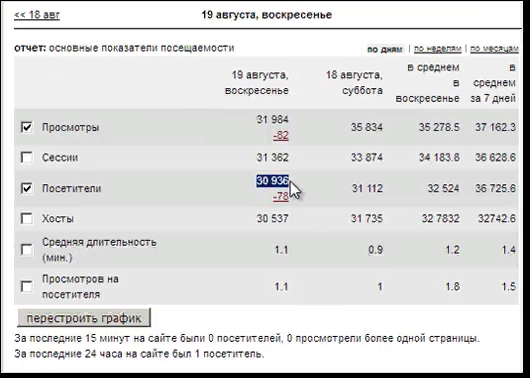Click the Просмотры value 31 984
This screenshot has width=530, height=378.
point(272,119)
